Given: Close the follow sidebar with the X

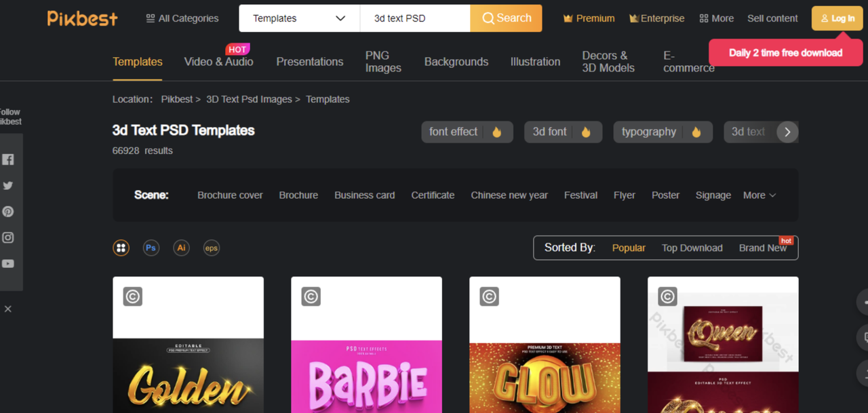Looking at the screenshot, I should click(x=8, y=309).
